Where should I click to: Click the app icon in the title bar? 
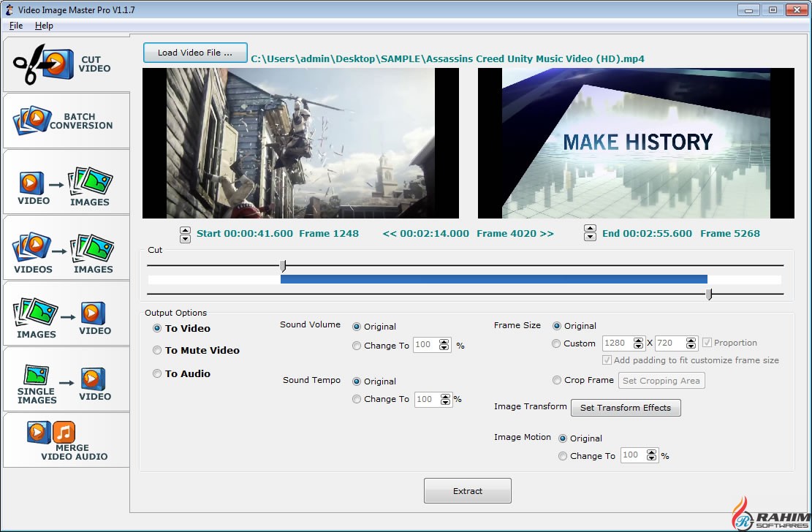tap(10, 9)
